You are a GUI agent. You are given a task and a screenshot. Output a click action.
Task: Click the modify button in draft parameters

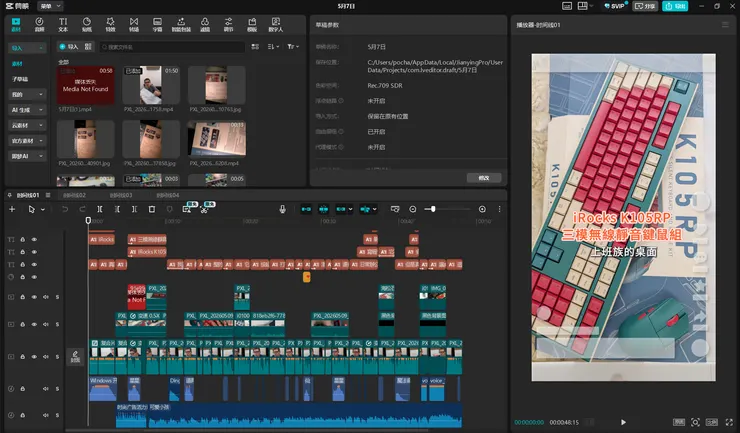(x=484, y=178)
